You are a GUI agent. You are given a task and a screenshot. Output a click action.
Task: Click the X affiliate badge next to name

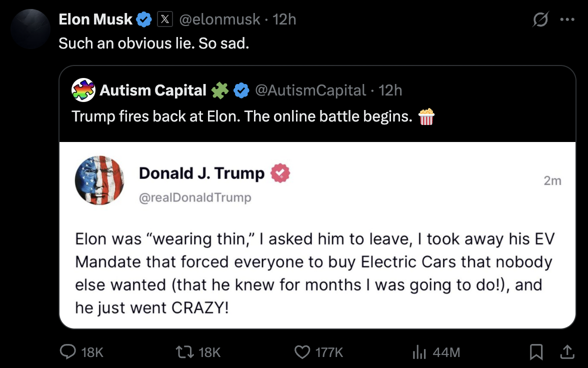click(x=165, y=19)
